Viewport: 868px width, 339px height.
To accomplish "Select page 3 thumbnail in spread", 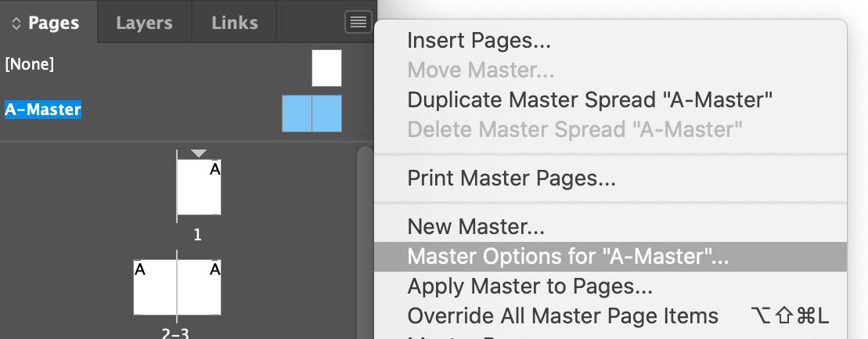I will coord(200,287).
